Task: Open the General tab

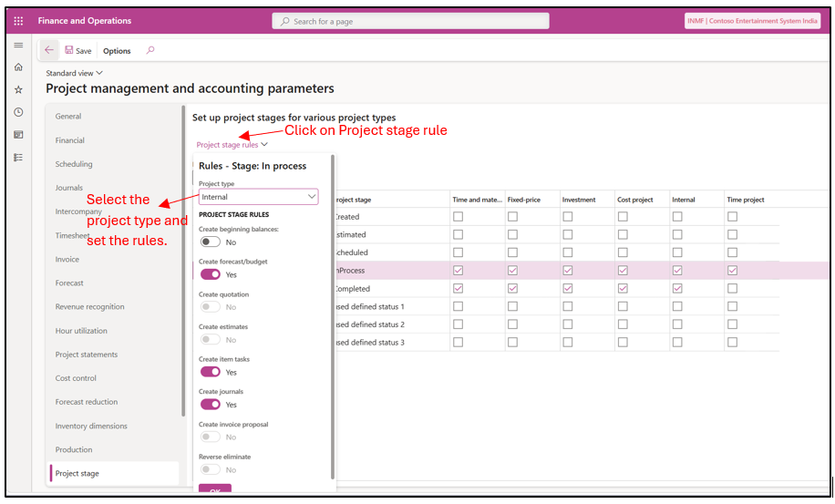Action: [68, 116]
